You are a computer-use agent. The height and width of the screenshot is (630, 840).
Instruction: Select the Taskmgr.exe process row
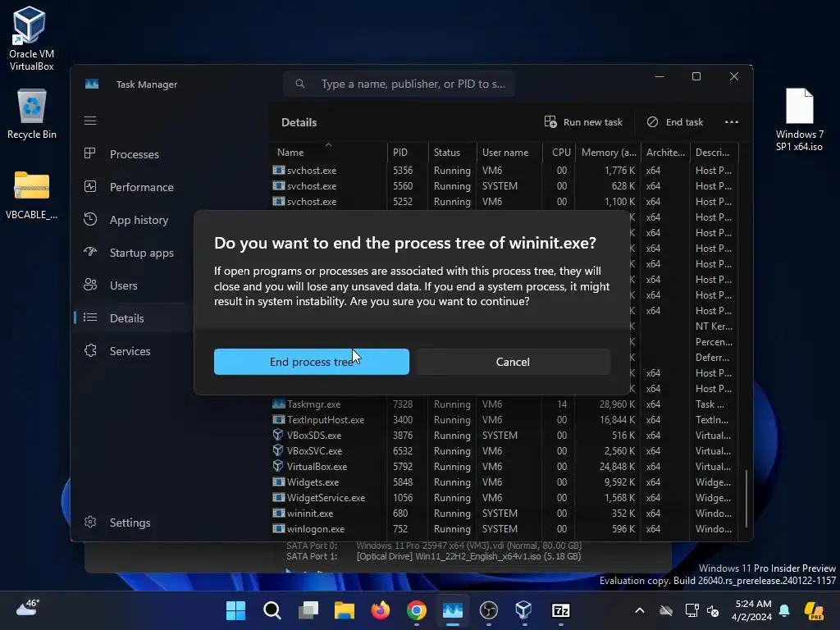[x=504, y=404]
